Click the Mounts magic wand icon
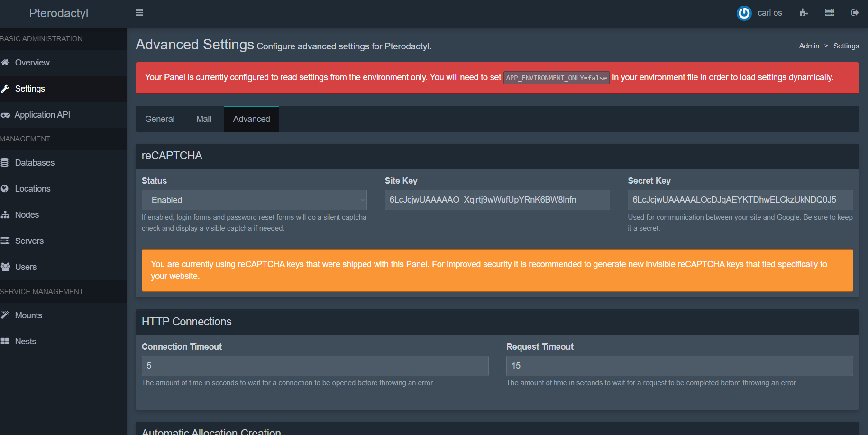The image size is (868, 435). point(5,315)
